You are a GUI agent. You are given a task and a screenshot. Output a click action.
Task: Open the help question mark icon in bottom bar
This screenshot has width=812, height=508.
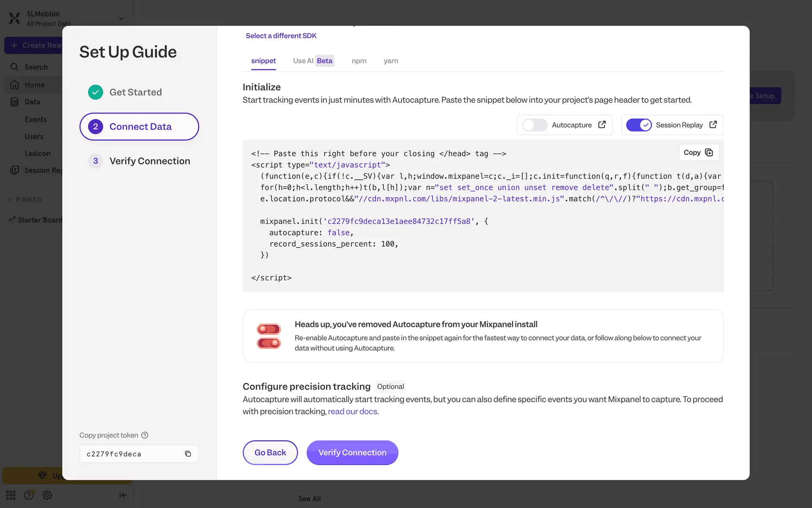coord(29,495)
